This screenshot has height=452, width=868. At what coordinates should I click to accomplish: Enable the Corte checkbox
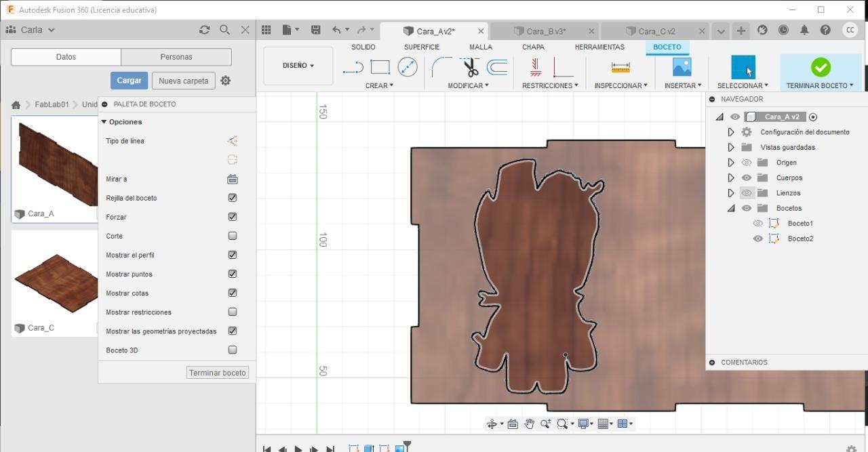click(233, 236)
